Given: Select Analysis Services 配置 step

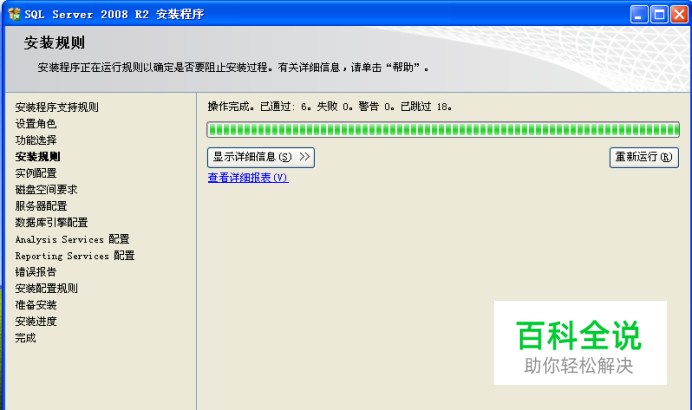Looking at the screenshot, I should 72,239.
